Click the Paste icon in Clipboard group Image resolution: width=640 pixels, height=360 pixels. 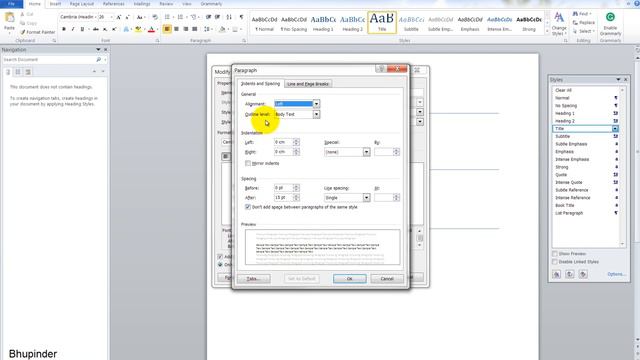coord(9,18)
